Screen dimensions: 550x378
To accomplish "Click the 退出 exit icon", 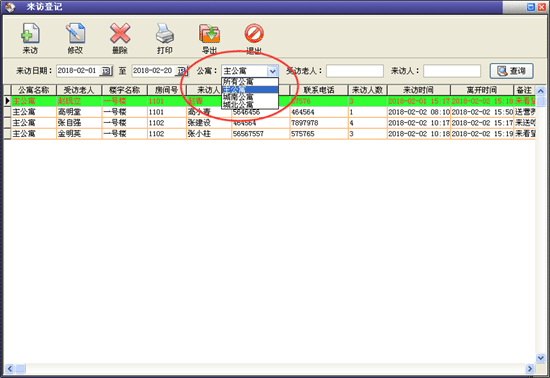I will [254, 34].
